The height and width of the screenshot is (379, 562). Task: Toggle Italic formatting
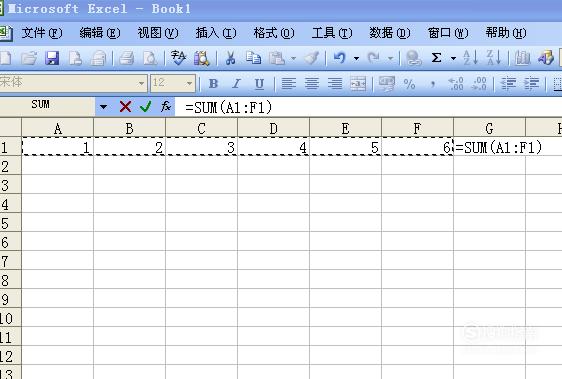tap(236, 84)
